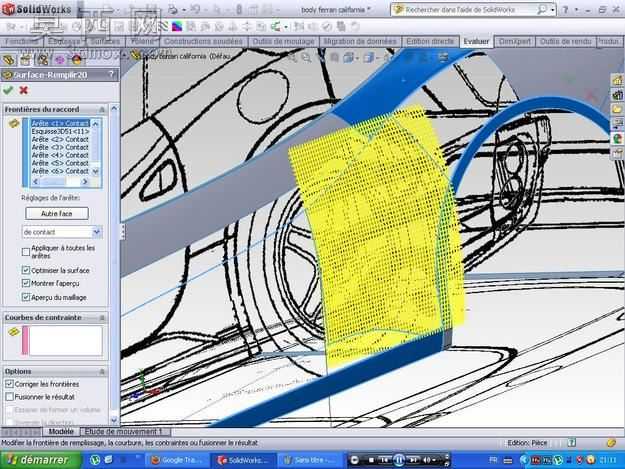
Task: Open Custom Properties task pane icon
Action: [618, 153]
